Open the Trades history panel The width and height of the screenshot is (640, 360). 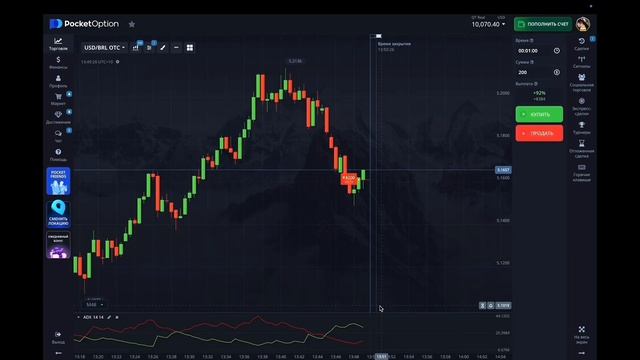tap(582, 44)
